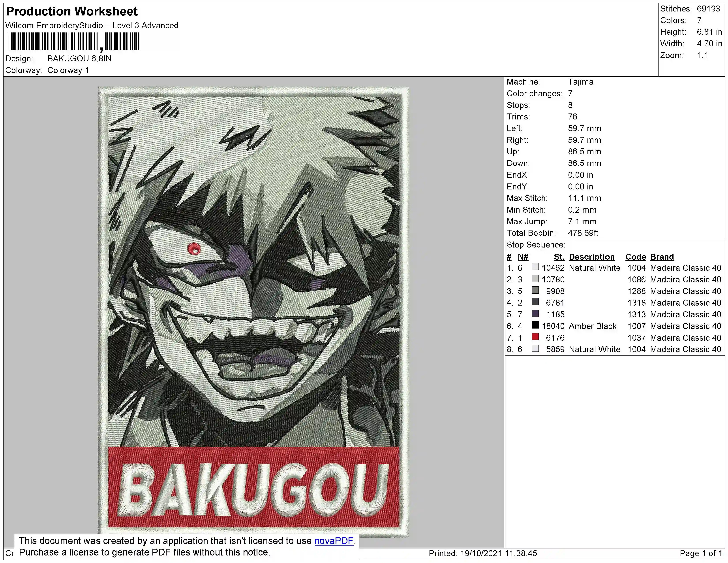Viewport: 728px width, 563px height.
Task: Select the red swatch for code 1037
Action: coord(535,337)
